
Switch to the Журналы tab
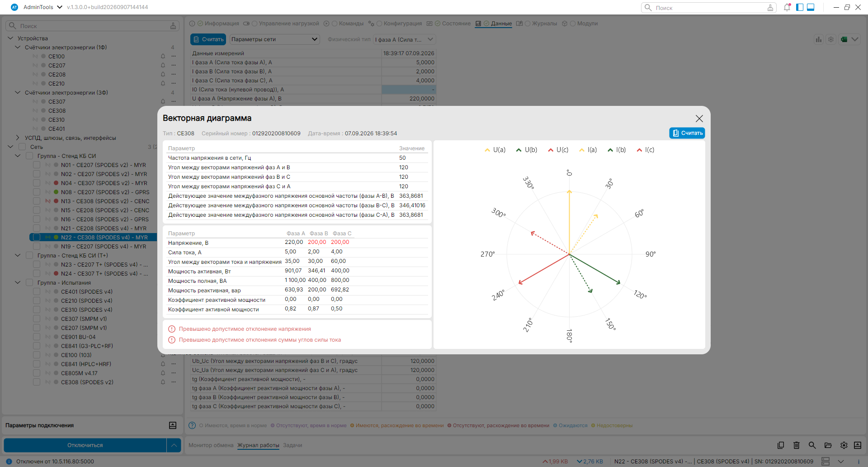click(544, 24)
